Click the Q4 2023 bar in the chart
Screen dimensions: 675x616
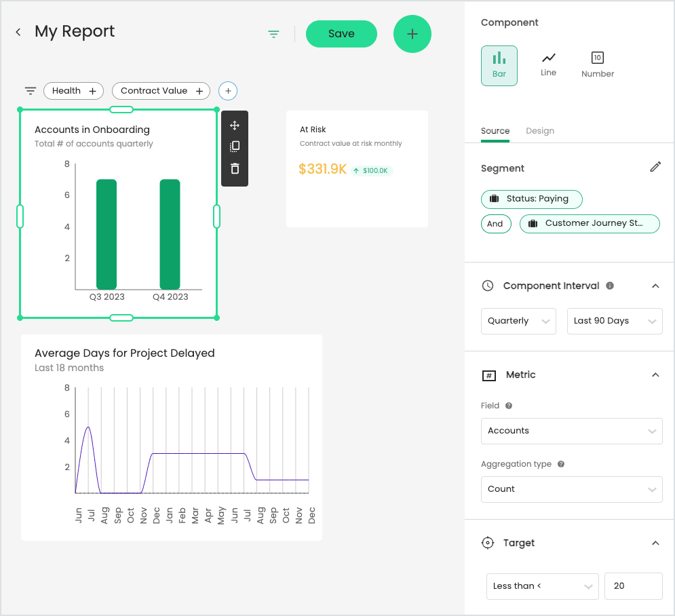[170, 235]
